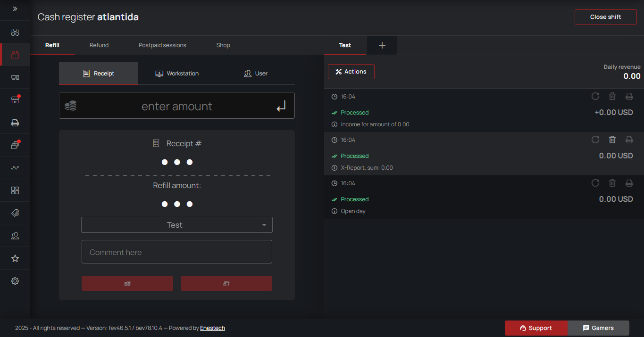The height and width of the screenshot is (337, 644).
Task: Click the printer icon in left sidebar
Action: point(15,123)
